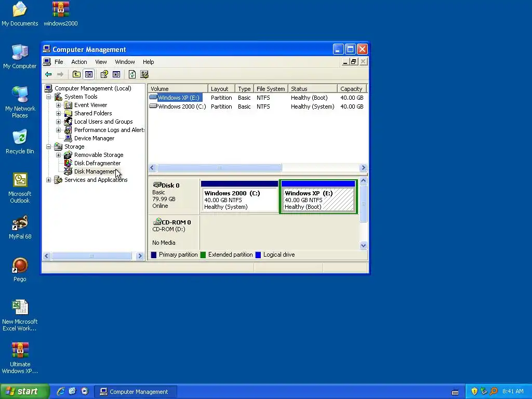
Task: Open Recycle Bin desktop icon
Action: [20, 142]
